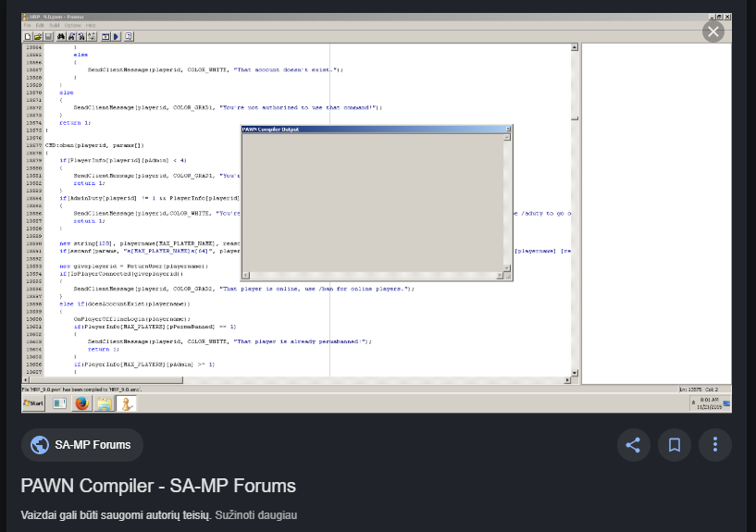756x532 pixels.
Task: Open the Help menu in Pawno
Action: point(91,26)
